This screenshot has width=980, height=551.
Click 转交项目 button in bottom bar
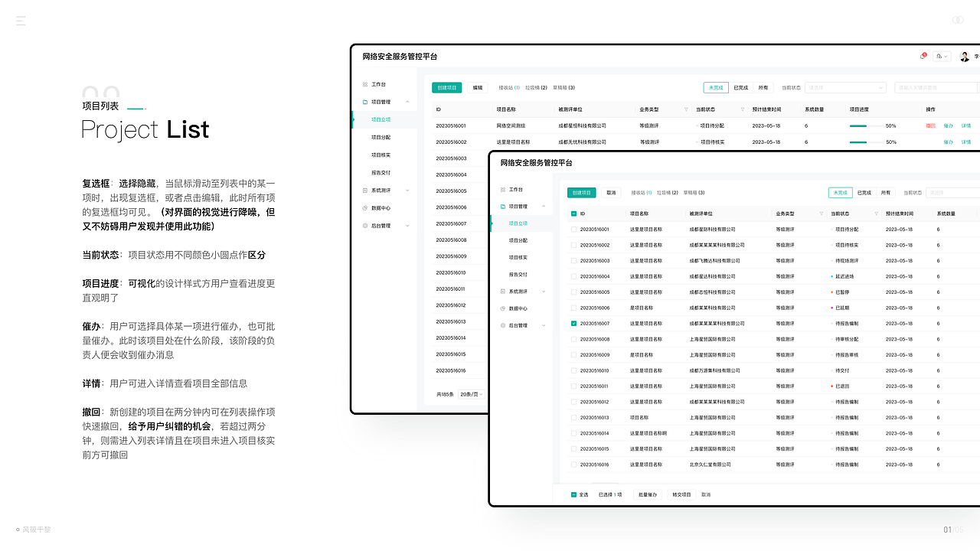[x=681, y=494]
